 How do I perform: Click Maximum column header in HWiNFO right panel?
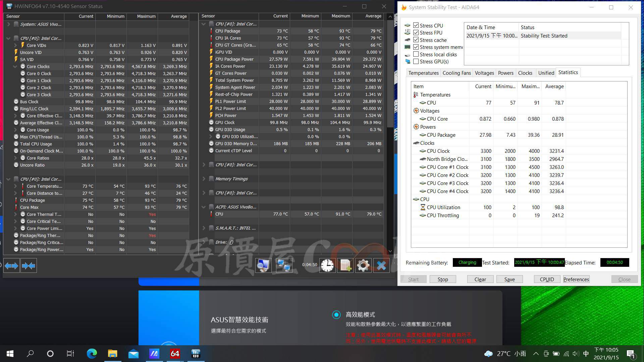pos(336,16)
